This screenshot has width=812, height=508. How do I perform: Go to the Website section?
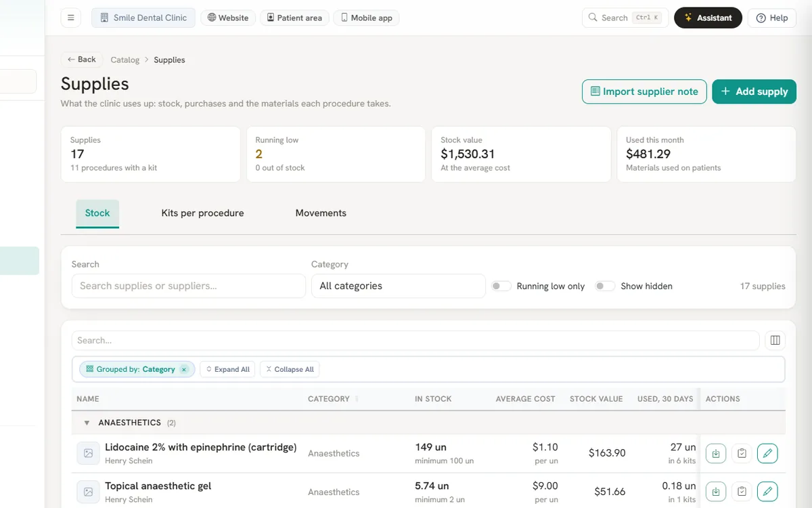pos(228,18)
